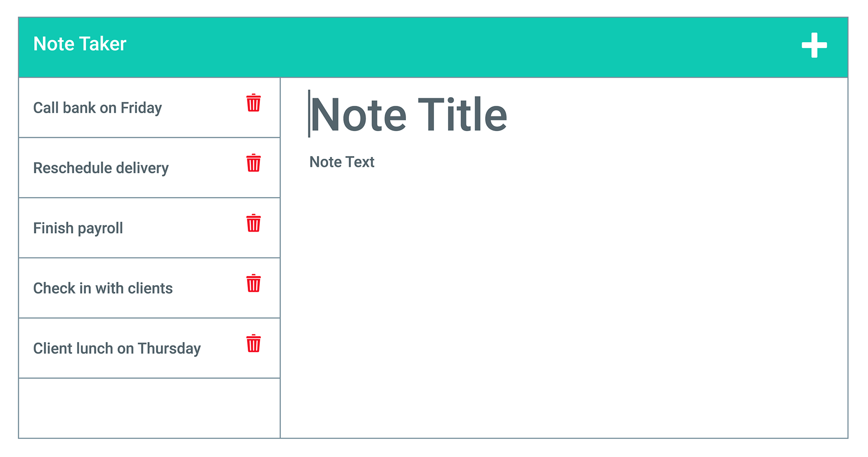The image size is (868, 457).
Task: Click the plus icon to add a new note
Action: (813, 45)
